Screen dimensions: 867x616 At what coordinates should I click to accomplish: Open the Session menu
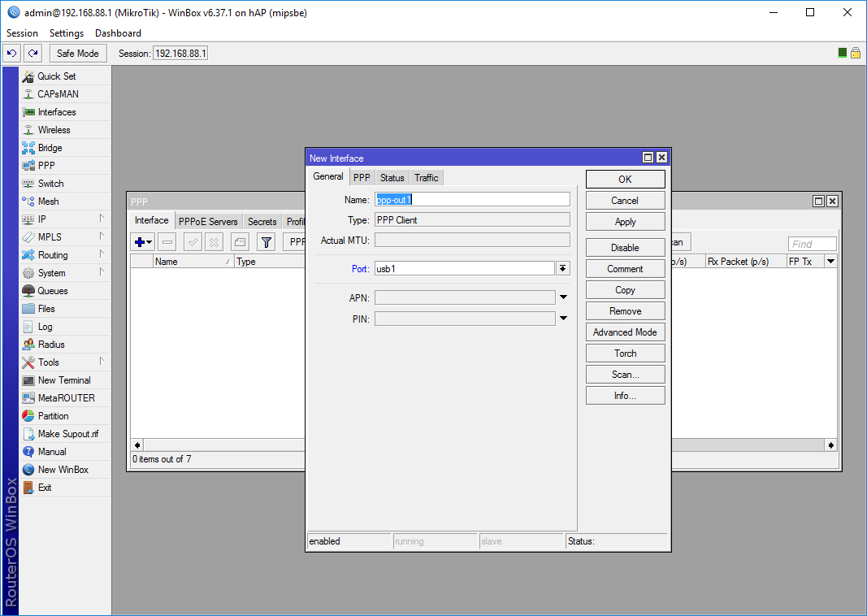[22, 33]
